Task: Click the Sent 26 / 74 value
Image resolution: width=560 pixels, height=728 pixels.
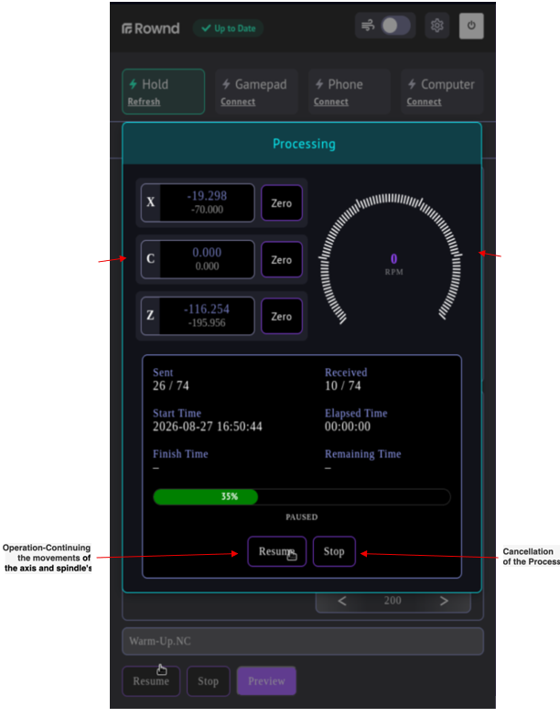Action: pyautogui.click(x=171, y=386)
